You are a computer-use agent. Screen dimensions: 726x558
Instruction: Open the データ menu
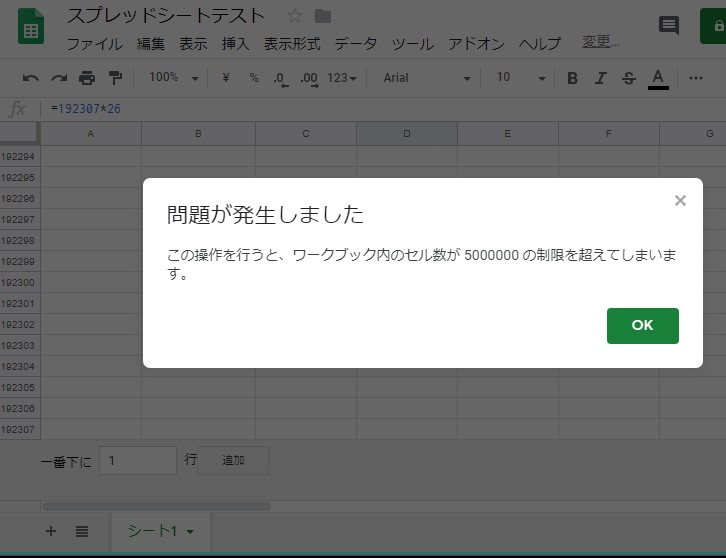(356, 44)
